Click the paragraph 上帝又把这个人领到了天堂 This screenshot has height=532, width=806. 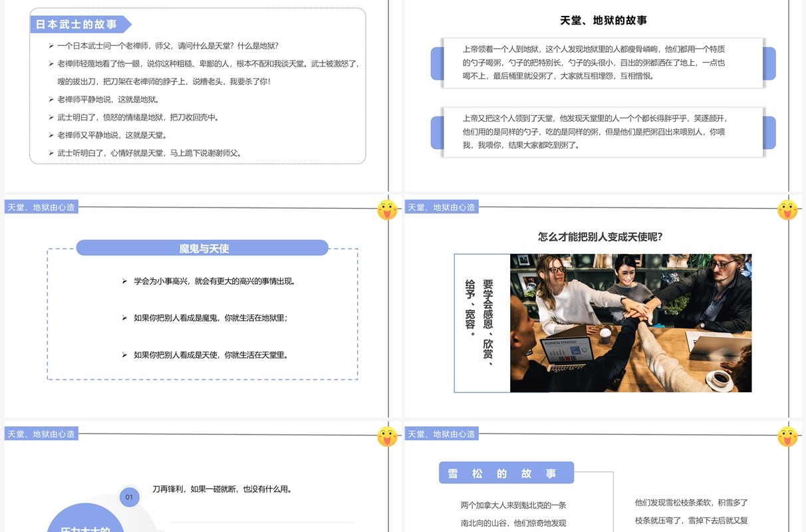coord(595,132)
